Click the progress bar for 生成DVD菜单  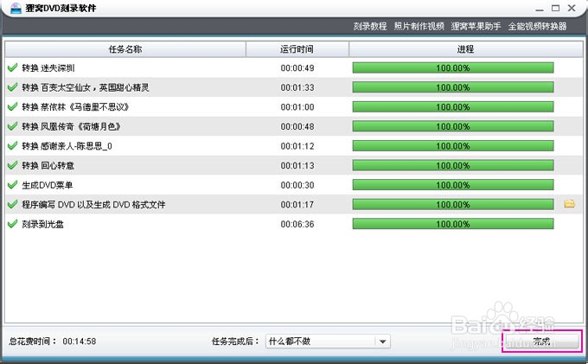pyautogui.click(x=453, y=185)
